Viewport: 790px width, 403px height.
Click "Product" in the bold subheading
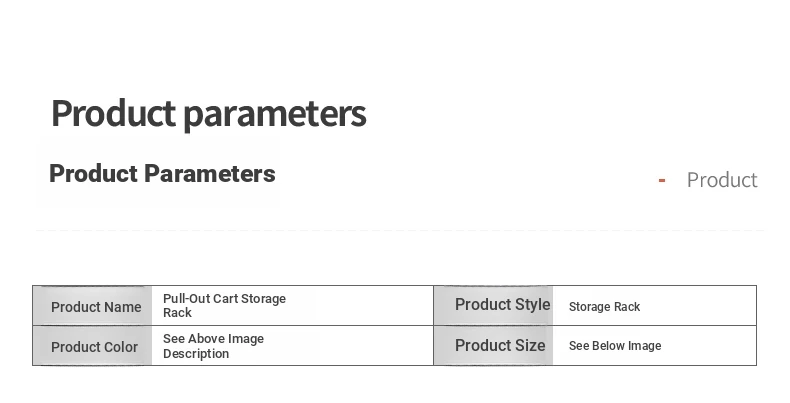click(x=93, y=174)
